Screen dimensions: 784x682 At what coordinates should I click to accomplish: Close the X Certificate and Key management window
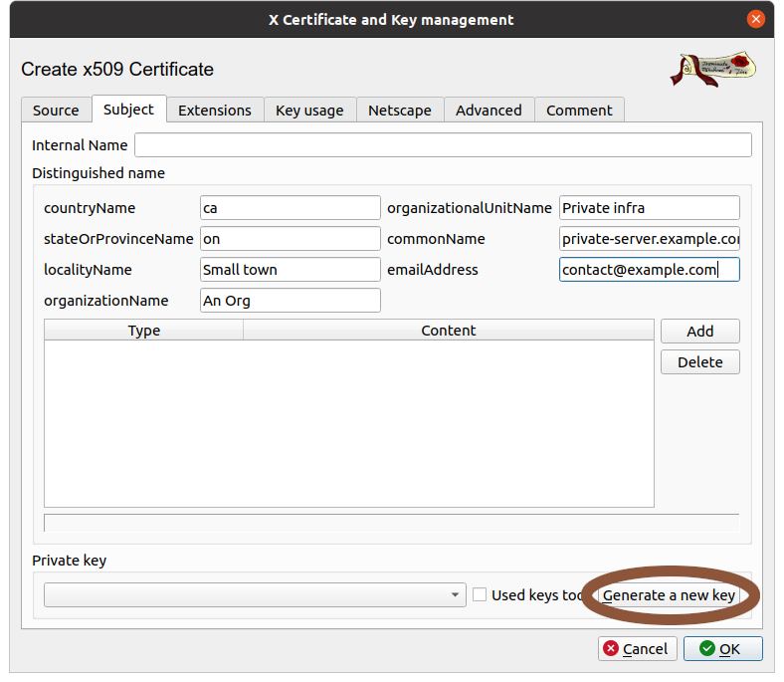pos(755,20)
